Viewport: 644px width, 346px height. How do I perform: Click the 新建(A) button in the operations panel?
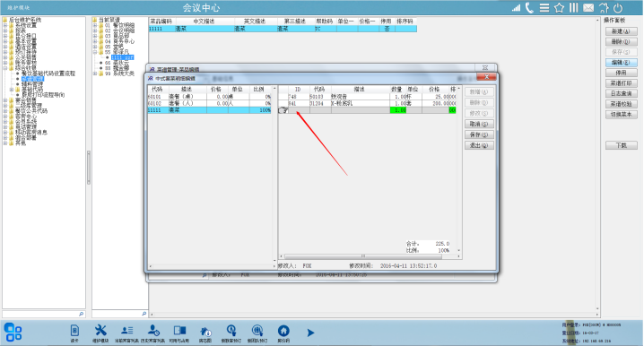click(621, 31)
